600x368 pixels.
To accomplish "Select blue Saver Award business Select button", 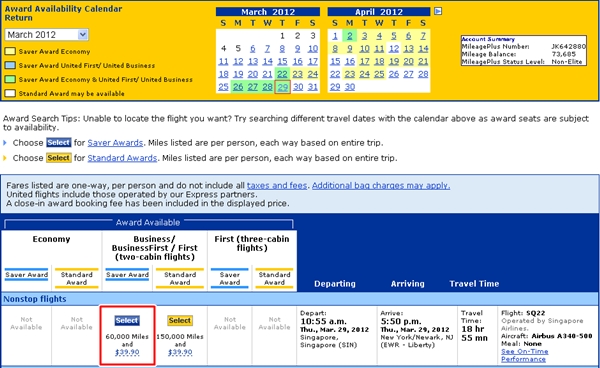I will [127, 321].
